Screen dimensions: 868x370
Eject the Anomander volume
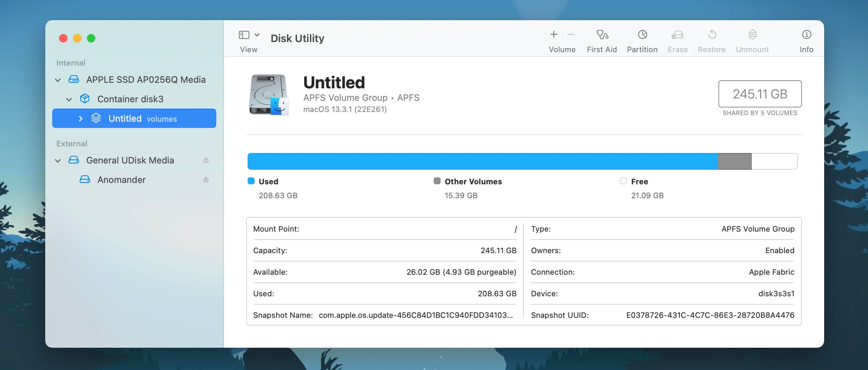coord(206,179)
